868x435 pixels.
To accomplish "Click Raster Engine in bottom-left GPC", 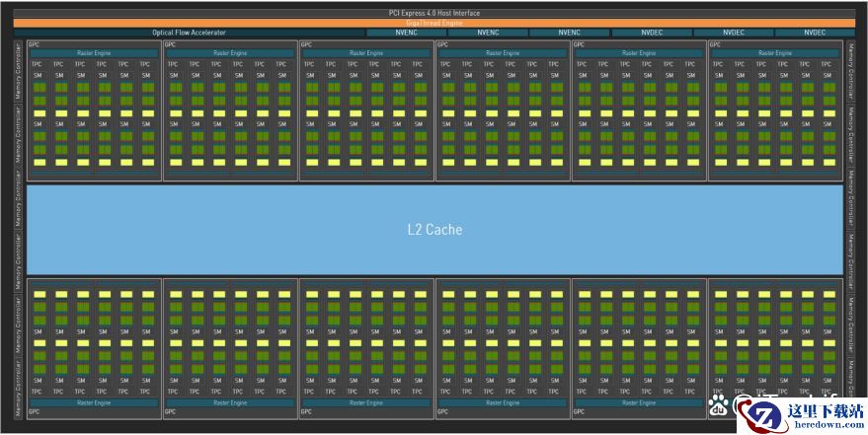I will point(94,402).
